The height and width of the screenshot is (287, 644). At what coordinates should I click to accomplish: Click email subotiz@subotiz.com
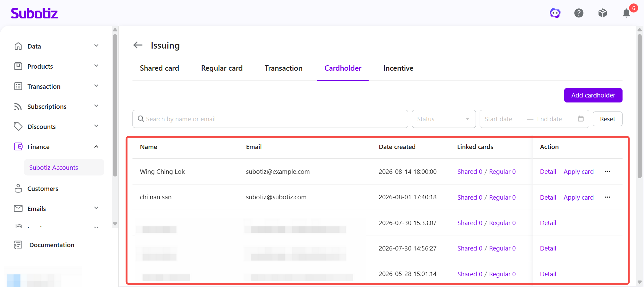(276, 197)
